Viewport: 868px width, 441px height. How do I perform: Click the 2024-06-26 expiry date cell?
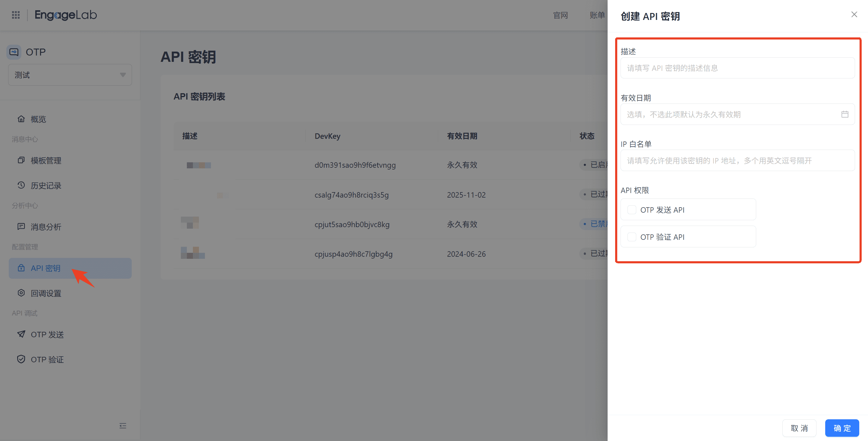(466, 254)
